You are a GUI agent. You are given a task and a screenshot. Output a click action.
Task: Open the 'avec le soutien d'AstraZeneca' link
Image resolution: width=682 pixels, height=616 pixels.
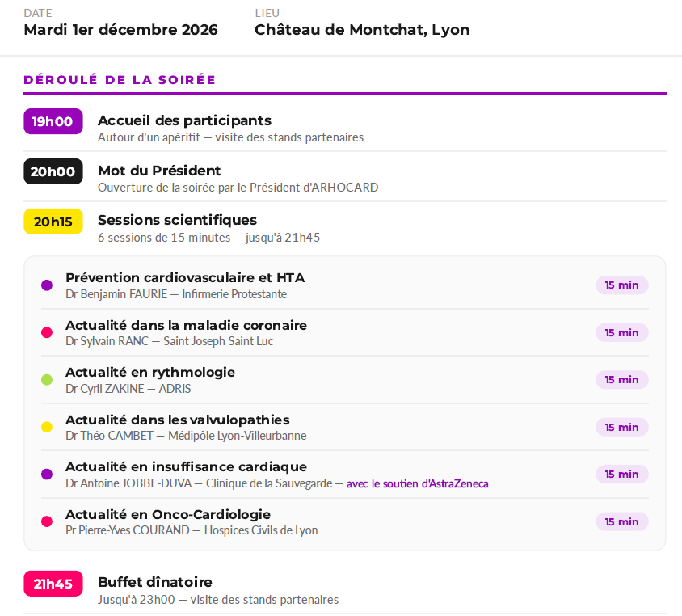pos(417,483)
